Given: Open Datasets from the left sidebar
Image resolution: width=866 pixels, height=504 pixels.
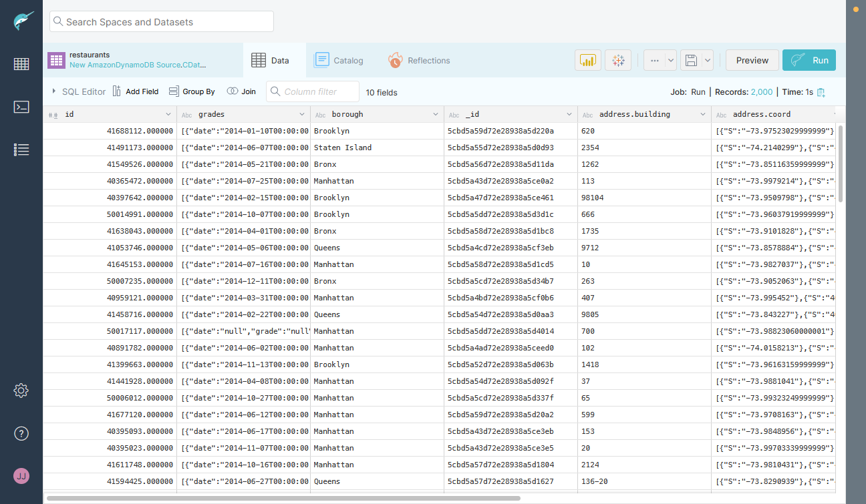Looking at the screenshot, I should [x=21, y=64].
